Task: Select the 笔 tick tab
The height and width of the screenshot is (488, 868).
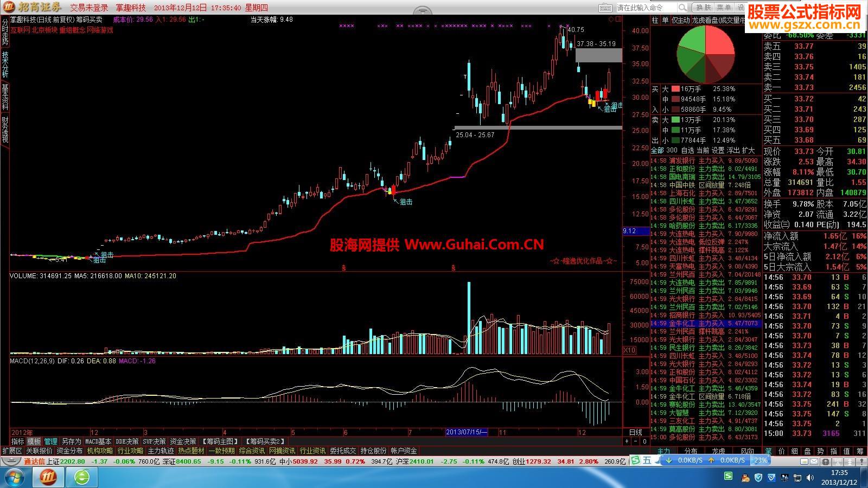Action: 768,451
